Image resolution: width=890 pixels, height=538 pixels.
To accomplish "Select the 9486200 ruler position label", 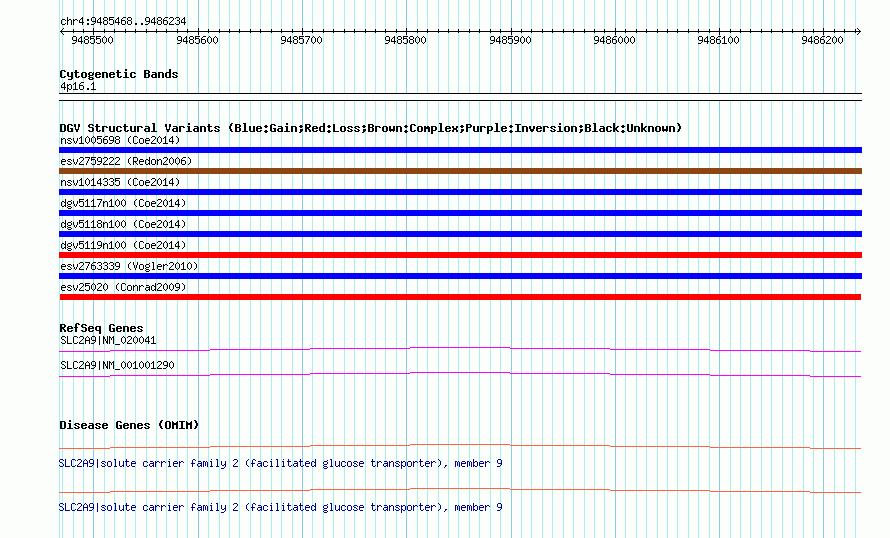I will point(822,40).
